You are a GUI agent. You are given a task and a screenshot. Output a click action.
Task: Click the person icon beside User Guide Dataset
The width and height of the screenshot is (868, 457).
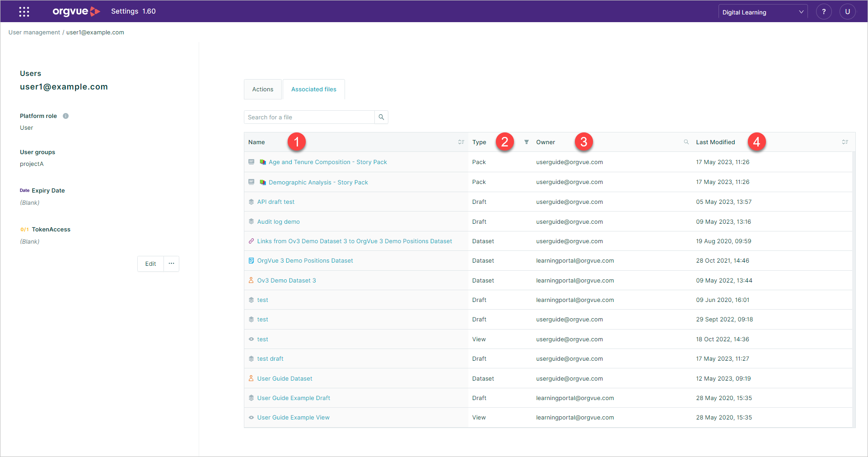(252, 378)
